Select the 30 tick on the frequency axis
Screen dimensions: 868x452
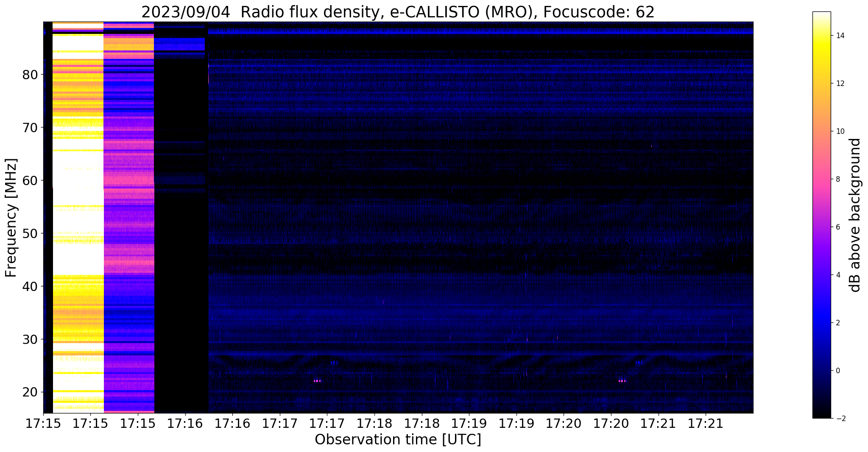(30, 339)
